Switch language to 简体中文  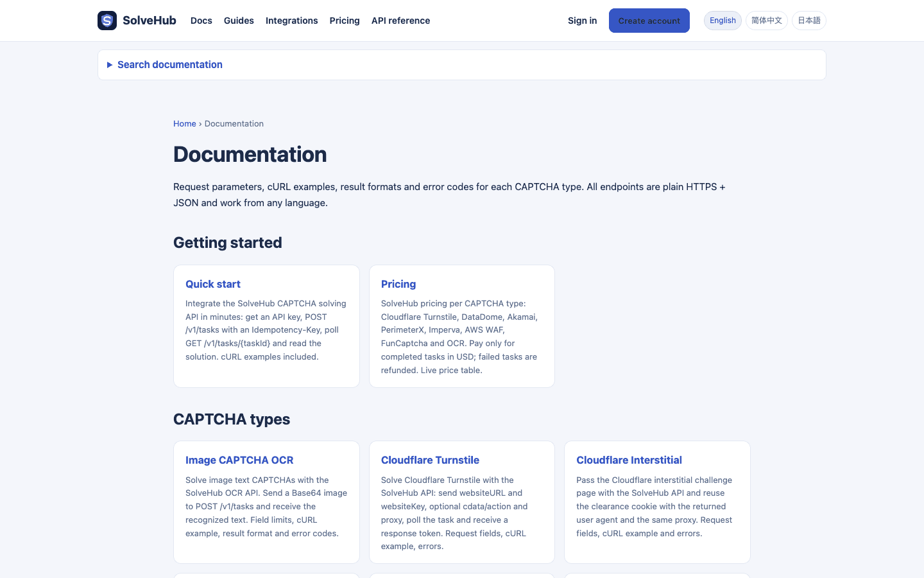(x=767, y=21)
